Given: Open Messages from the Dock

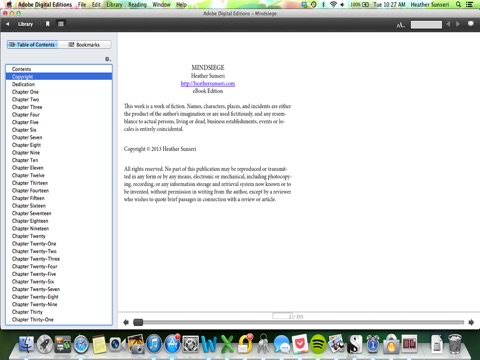Looking at the screenshot, I should (282, 344).
